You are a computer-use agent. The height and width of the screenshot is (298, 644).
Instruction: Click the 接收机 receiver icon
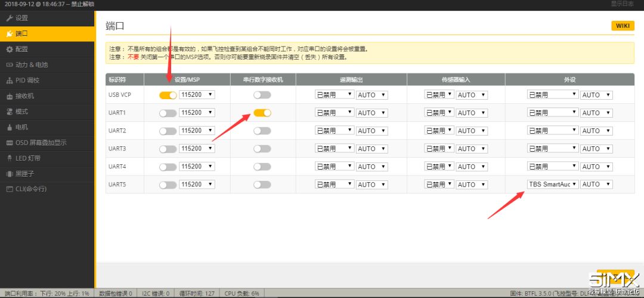click(10, 96)
